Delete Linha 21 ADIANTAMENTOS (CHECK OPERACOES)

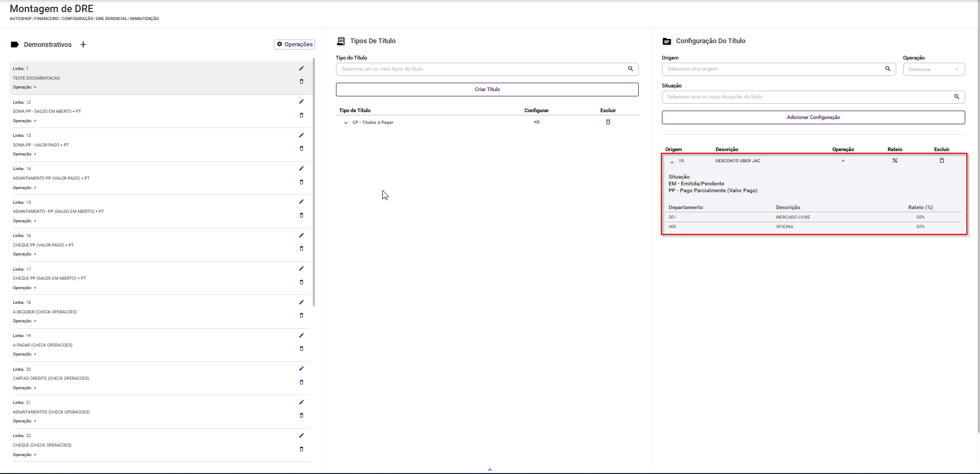point(301,416)
